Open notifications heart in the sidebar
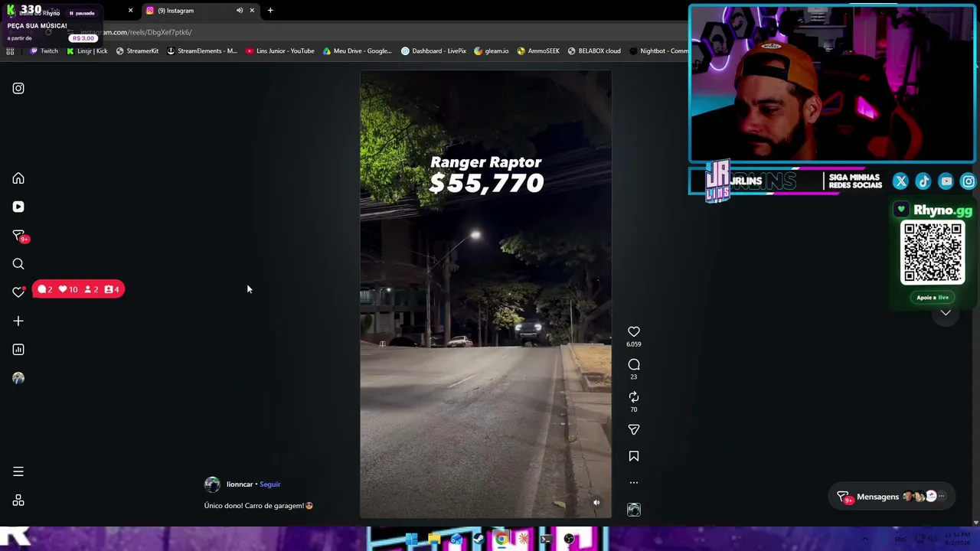 pos(18,292)
